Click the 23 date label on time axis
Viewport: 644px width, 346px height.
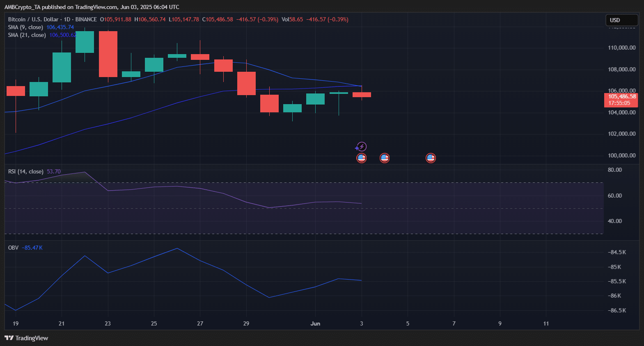click(108, 323)
